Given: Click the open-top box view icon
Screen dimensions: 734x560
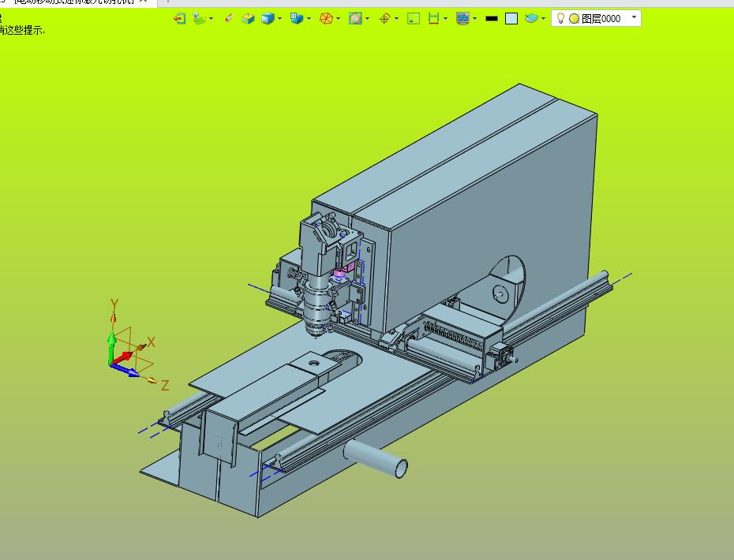Looking at the screenshot, I should (x=248, y=19).
